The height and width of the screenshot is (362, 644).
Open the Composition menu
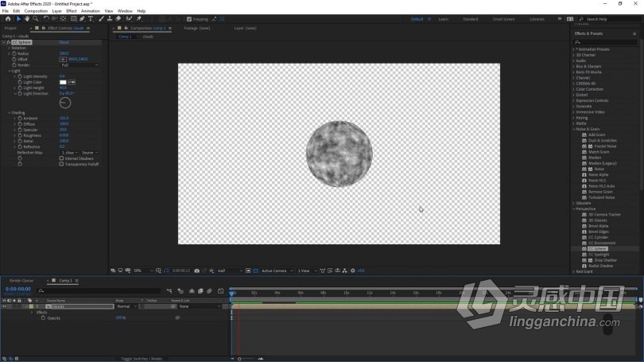pyautogui.click(x=36, y=11)
